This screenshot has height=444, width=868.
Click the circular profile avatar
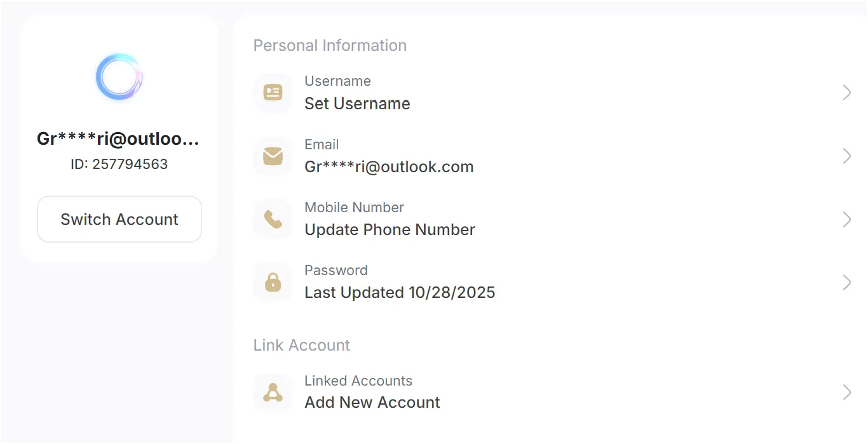click(119, 77)
